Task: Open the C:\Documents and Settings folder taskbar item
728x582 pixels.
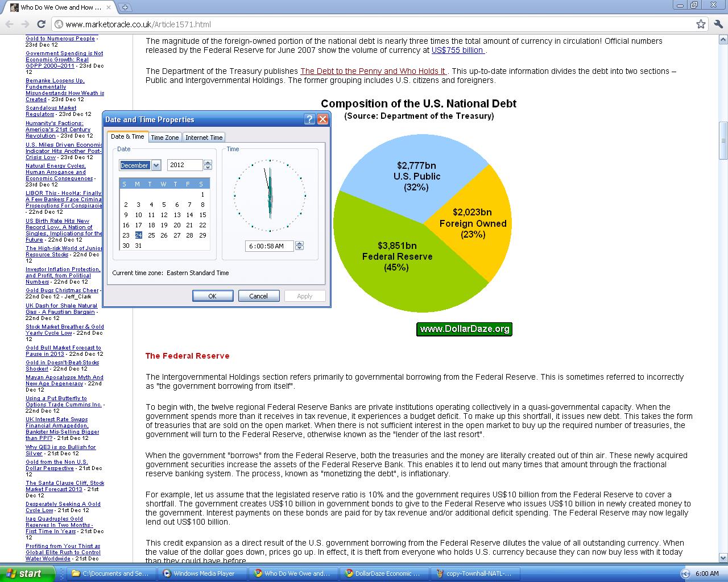Action: [x=112, y=573]
